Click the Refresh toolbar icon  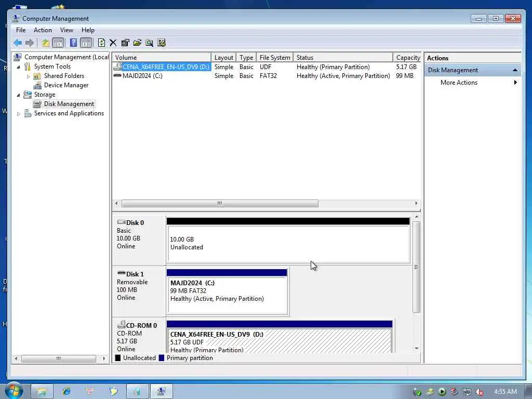coord(101,43)
